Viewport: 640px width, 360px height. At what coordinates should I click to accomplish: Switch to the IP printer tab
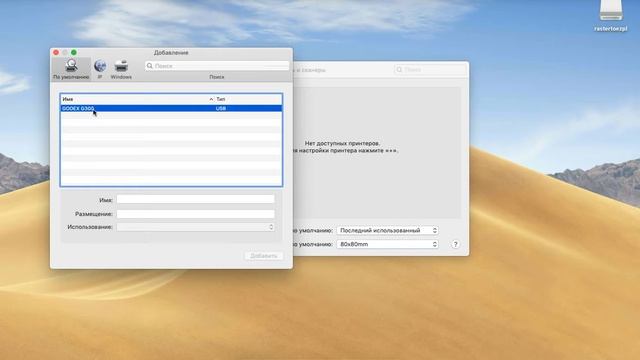100,69
